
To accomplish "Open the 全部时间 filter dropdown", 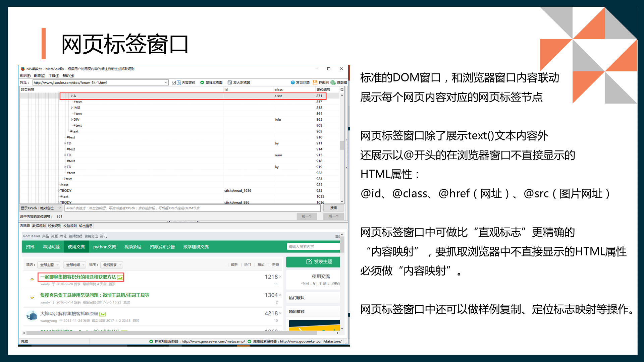I will tap(74, 265).
